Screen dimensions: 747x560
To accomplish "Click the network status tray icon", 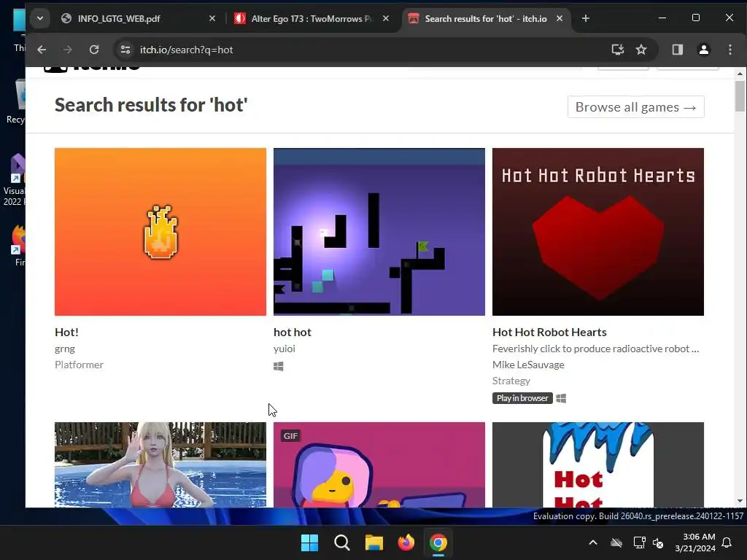I will point(639,542).
